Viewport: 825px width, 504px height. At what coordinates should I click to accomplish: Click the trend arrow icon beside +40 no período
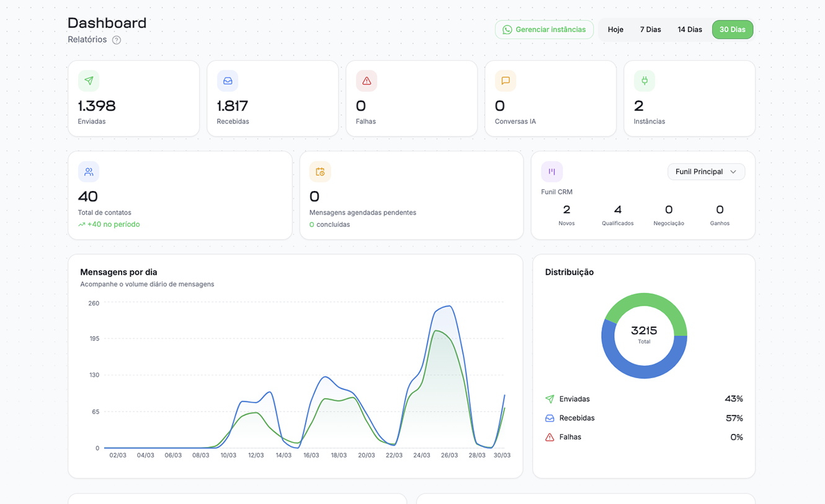coord(81,225)
